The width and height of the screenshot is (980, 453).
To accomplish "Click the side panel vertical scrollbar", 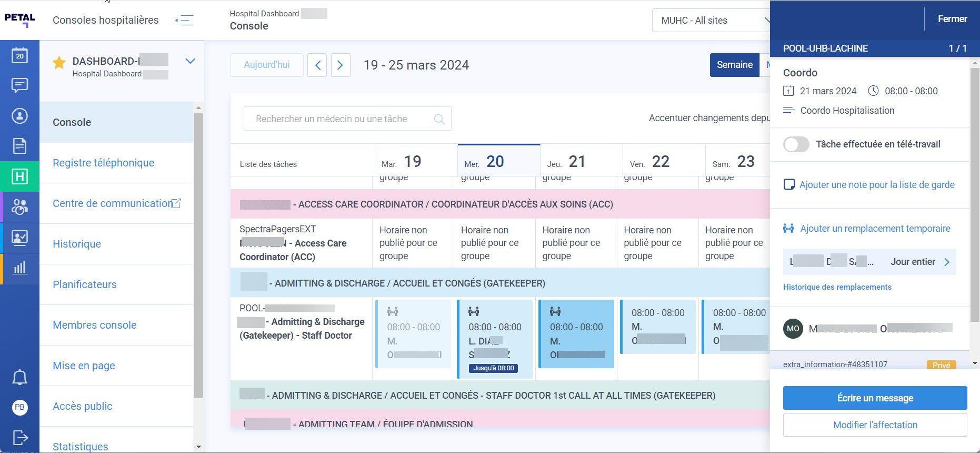I will (975, 211).
